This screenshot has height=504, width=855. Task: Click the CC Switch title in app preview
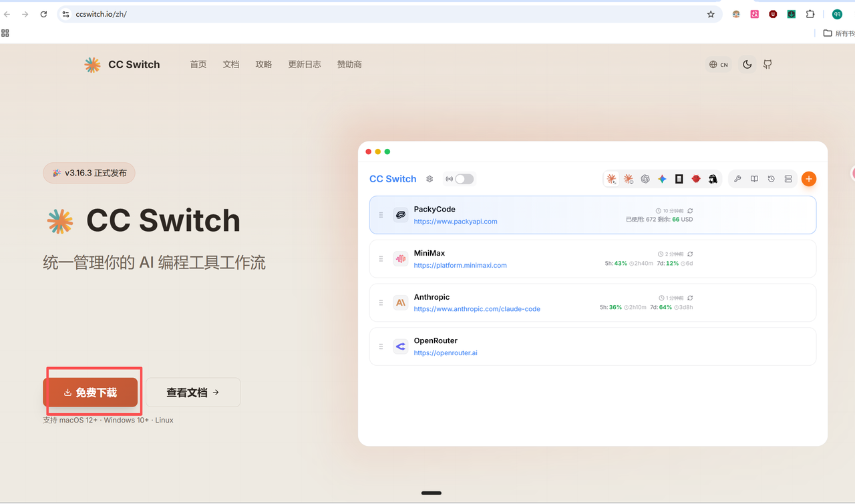[393, 179]
